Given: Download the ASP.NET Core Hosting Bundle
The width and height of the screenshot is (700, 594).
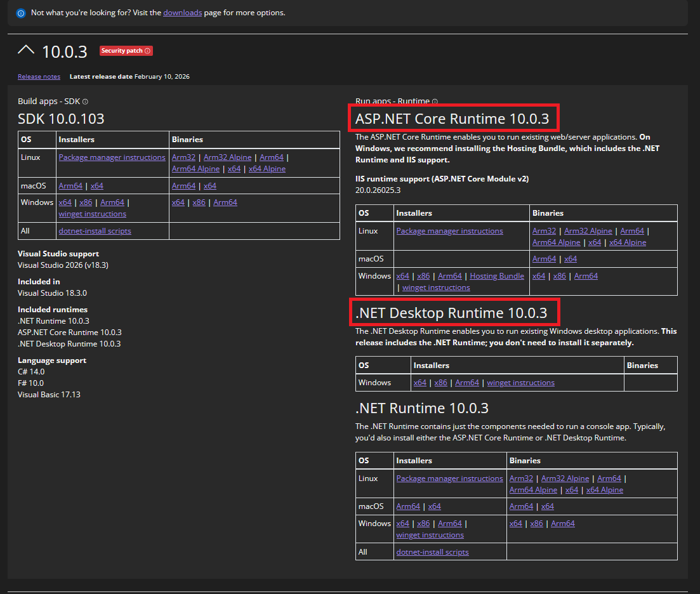Looking at the screenshot, I should click(497, 276).
